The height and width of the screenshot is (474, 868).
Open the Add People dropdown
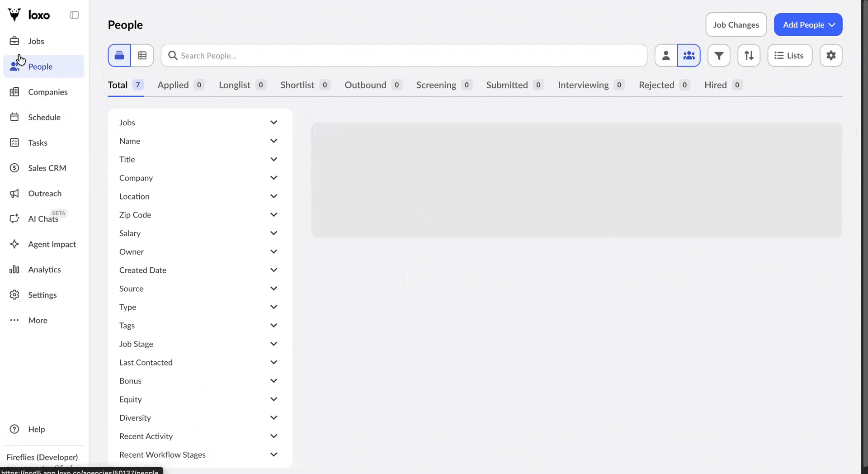tap(808, 25)
